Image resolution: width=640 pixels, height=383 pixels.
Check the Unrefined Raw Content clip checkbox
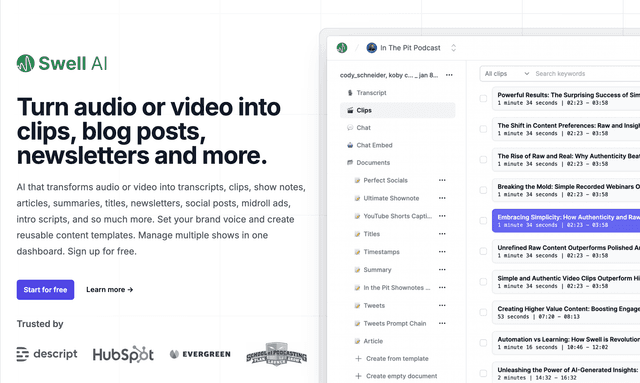(x=483, y=251)
